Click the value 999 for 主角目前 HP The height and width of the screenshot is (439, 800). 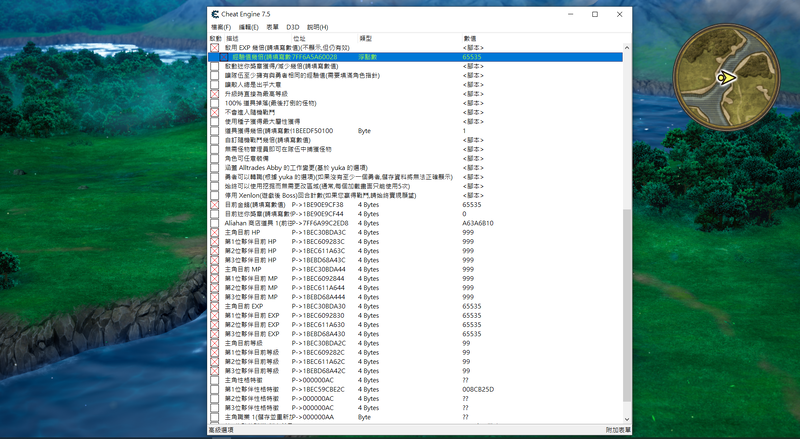click(468, 232)
